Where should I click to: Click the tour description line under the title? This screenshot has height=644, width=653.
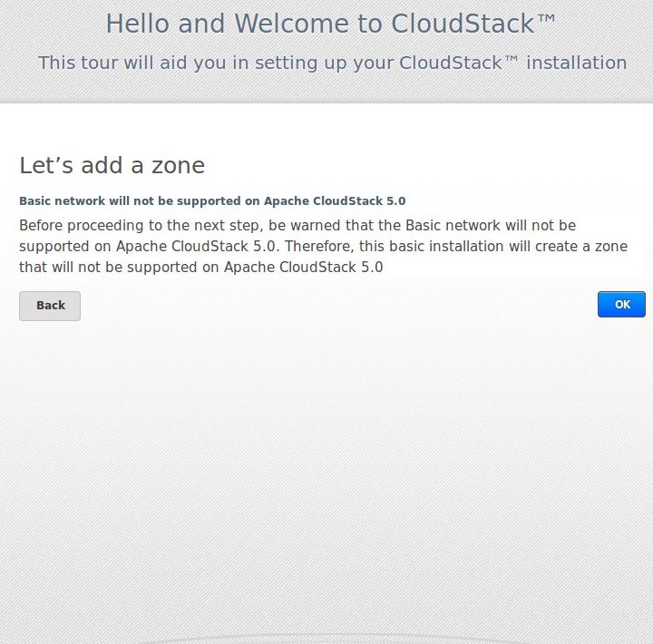[x=332, y=63]
